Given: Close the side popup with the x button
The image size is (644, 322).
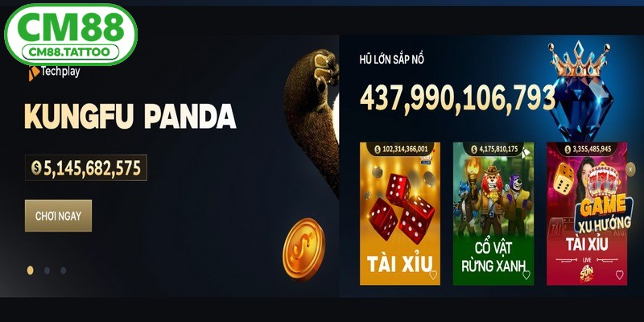Looking at the screenshot, I should 630,169.
